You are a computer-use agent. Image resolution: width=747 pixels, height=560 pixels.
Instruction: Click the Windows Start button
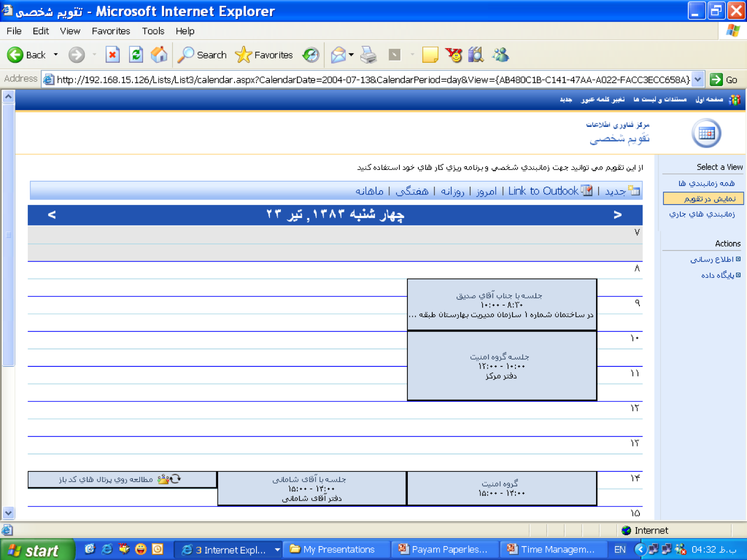point(37,550)
